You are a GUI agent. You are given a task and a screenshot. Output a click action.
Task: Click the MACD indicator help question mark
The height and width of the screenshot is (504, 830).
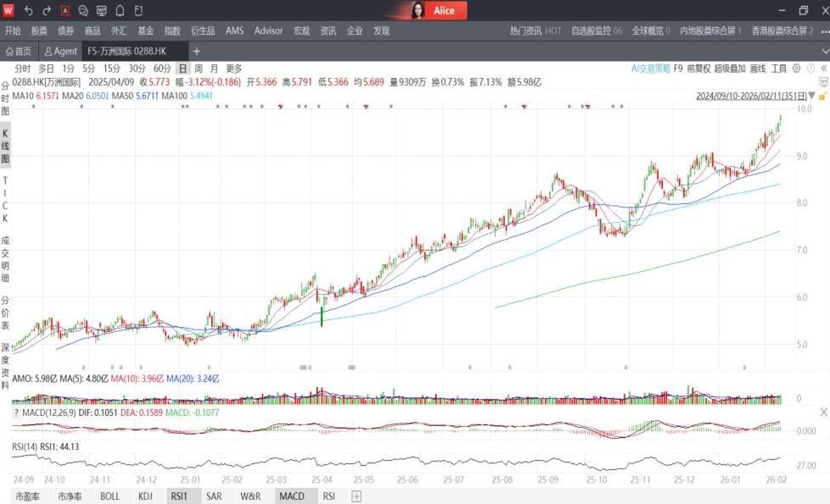15,413
